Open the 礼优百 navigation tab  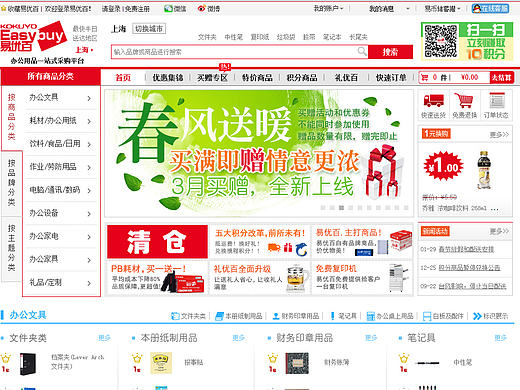pyautogui.click(x=346, y=78)
